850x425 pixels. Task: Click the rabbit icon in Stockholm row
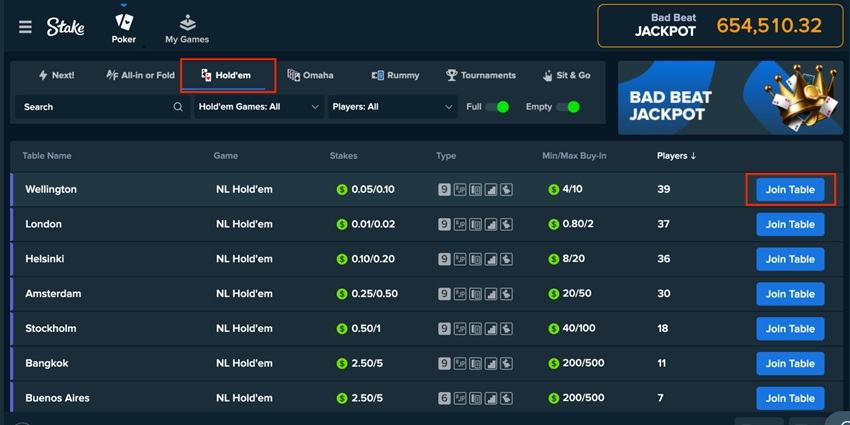click(506, 329)
